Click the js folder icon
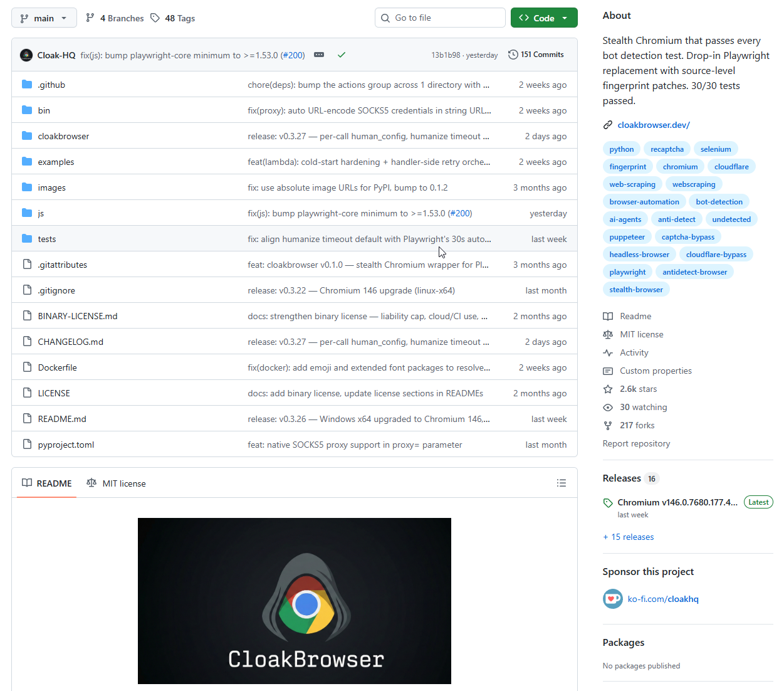Viewport: 784px width, 691px height. [x=27, y=213]
